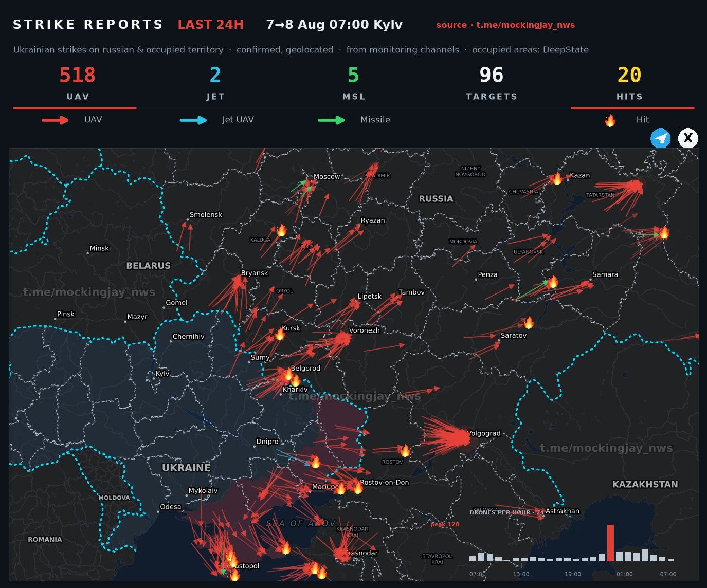Click the Kharkiv city label
This screenshot has width=707, height=588.
point(295,390)
